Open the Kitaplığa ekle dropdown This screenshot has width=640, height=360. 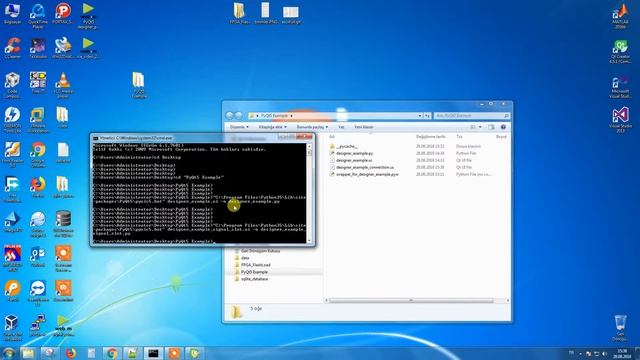(272, 127)
